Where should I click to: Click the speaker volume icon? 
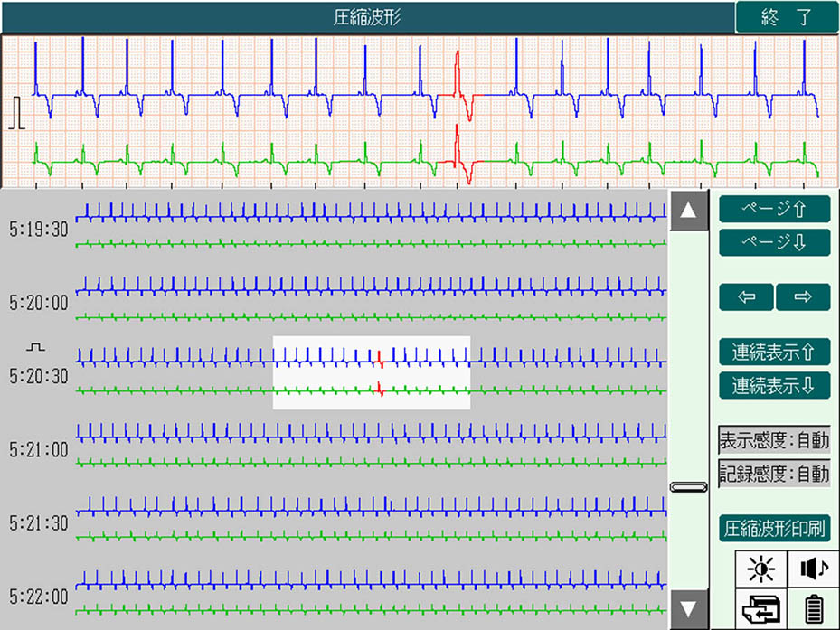[813, 568]
